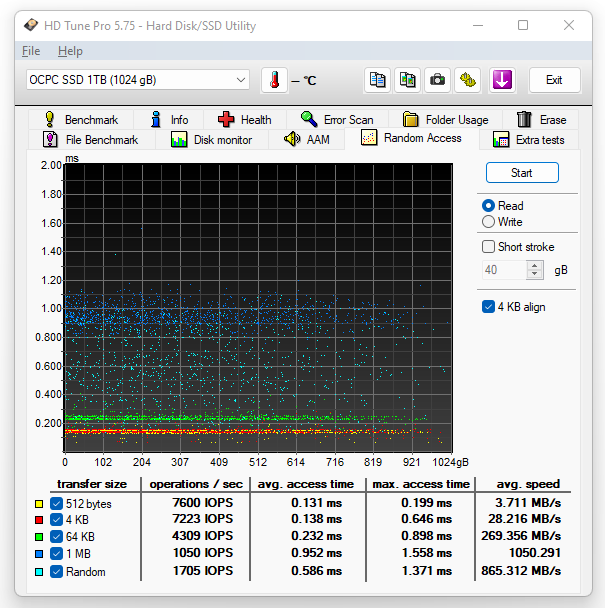Viewport: 605px width, 608px height.
Task: Click the 7600 IOPS value
Action: pyautogui.click(x=202, y=503)
